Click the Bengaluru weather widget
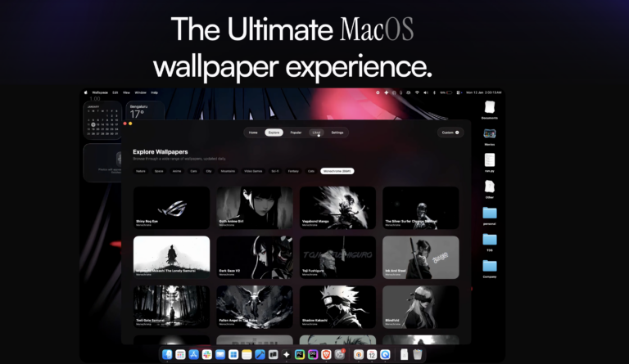 (x=145, y=110)
